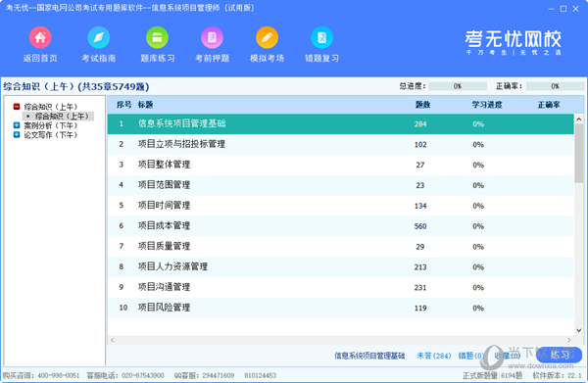The width and height of the screenshot is (588, 383).
Task: Select chapter 项目人力资源管理
Action: coord(340,266)
